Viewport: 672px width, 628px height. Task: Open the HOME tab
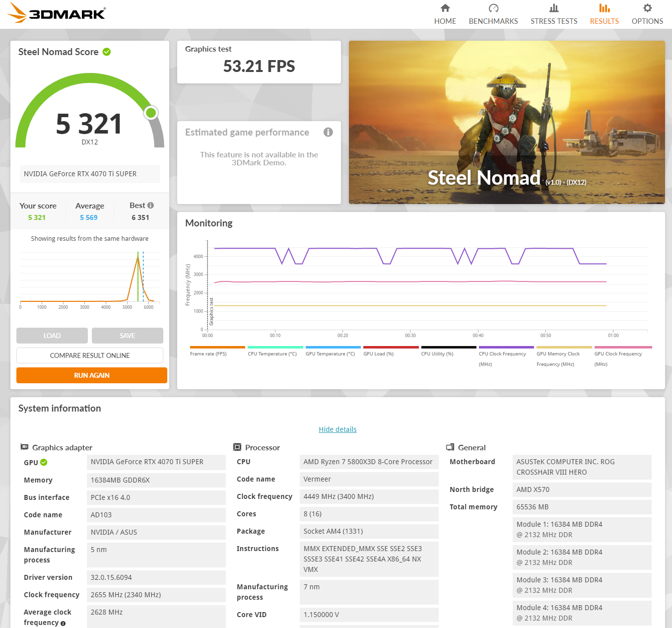click(445, 21)
